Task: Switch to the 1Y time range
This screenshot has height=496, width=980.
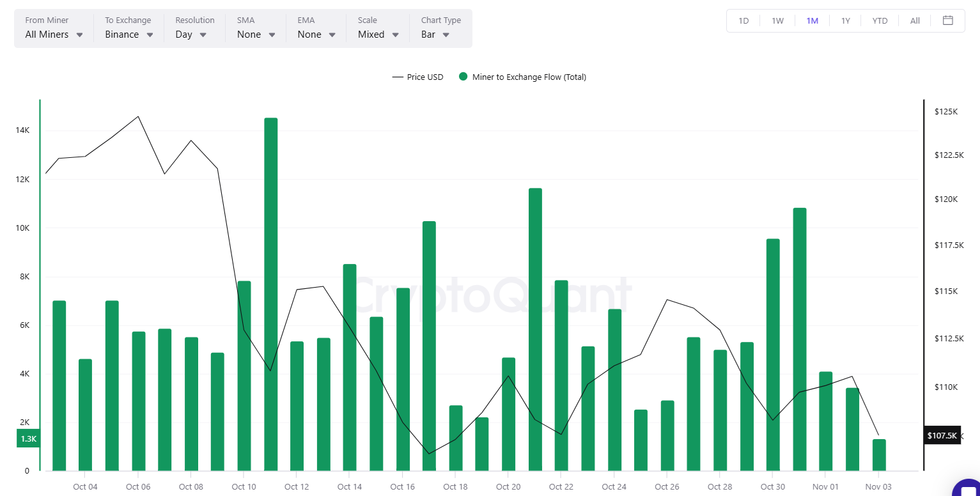Action: point(845,20)
